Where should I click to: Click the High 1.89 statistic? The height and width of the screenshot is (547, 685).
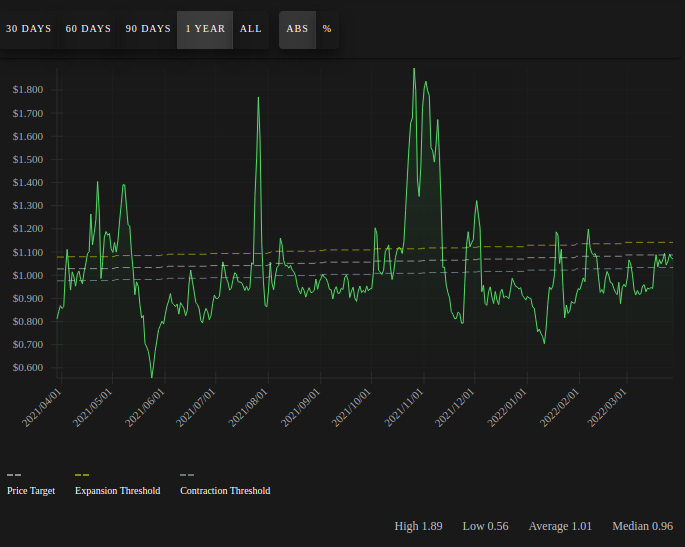[419, 526]
